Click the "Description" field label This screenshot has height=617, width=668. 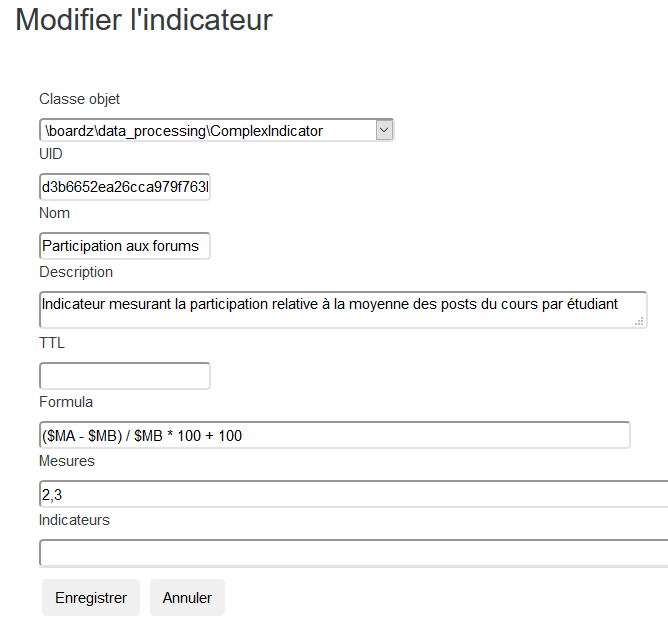[76, 272]
